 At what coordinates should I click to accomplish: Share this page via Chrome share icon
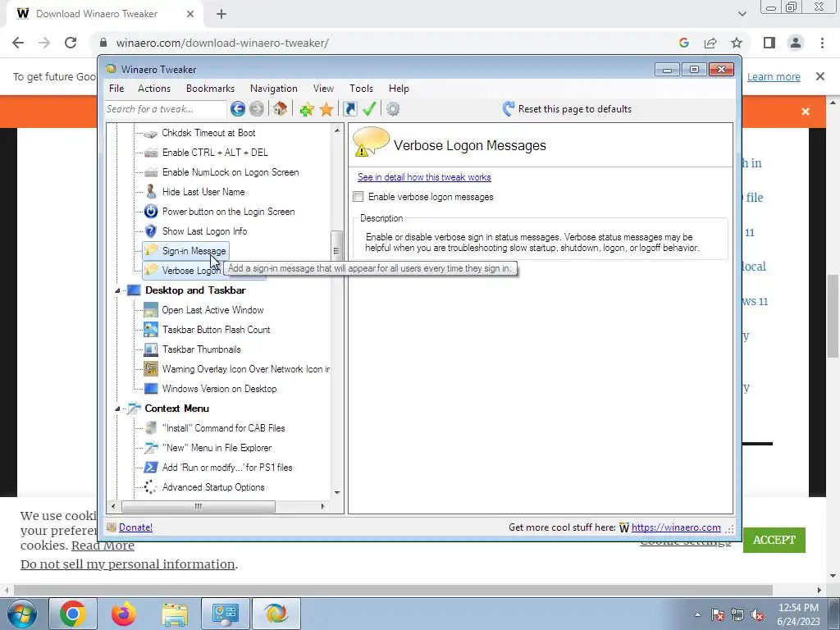710,43
